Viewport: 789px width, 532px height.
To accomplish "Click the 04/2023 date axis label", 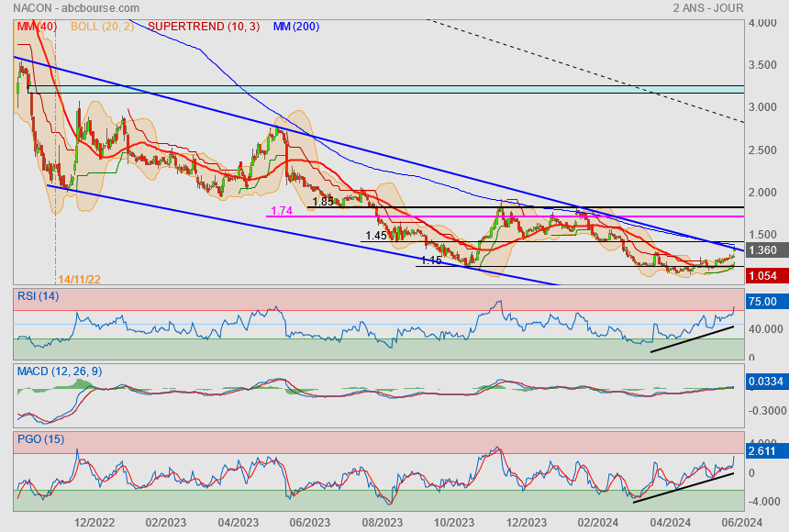I will click(238, 523).
